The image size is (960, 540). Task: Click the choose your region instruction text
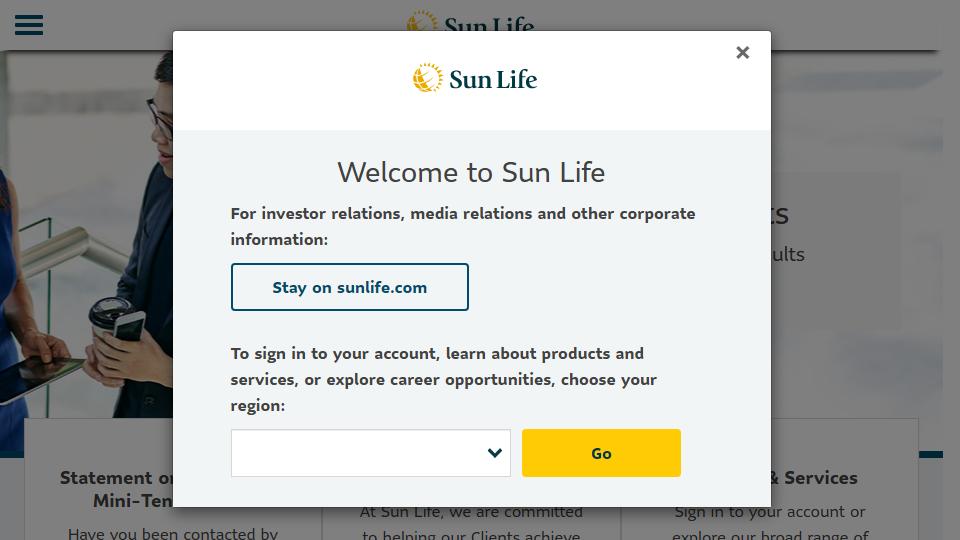(x=443, y=380)
